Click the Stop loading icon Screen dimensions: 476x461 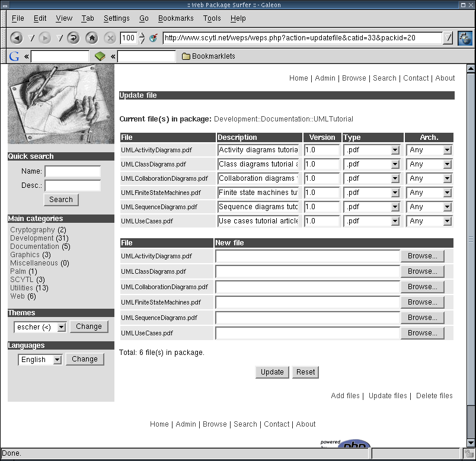pos(110,38)
